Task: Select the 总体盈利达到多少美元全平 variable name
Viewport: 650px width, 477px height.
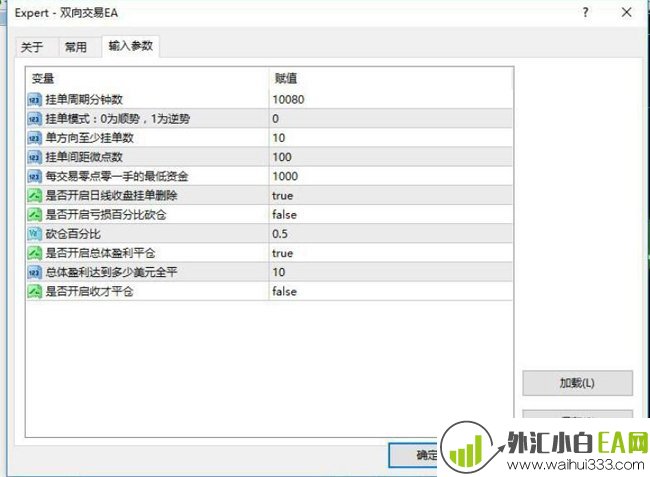Action: pyautogui.click(x=112, y=272)
